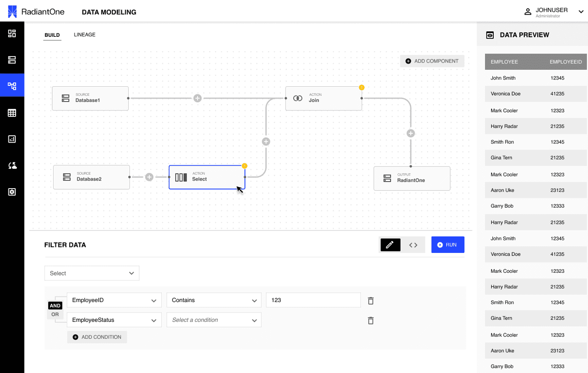Viewport: 588px width, 373px height.
Task: Open the data sources server sidebar icon
Action: pyautogui.click(x=12, y=60)
